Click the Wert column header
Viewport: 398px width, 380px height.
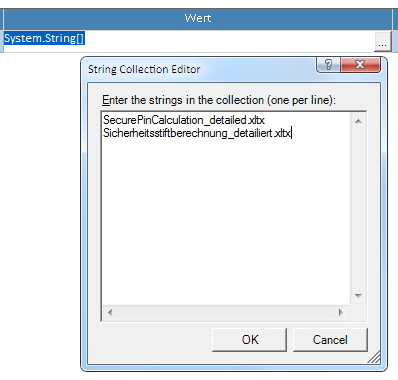(x=198, y=18)
